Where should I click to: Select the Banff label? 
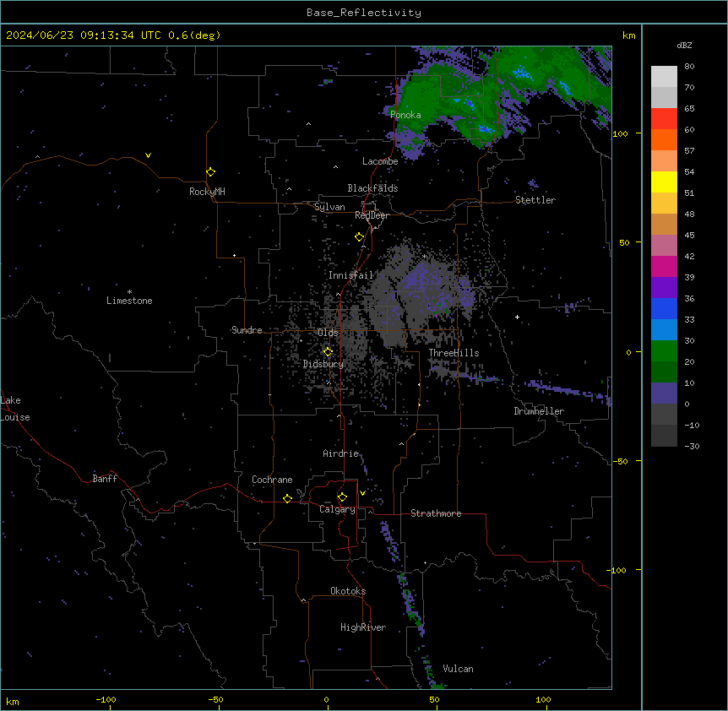coord(105,479)
